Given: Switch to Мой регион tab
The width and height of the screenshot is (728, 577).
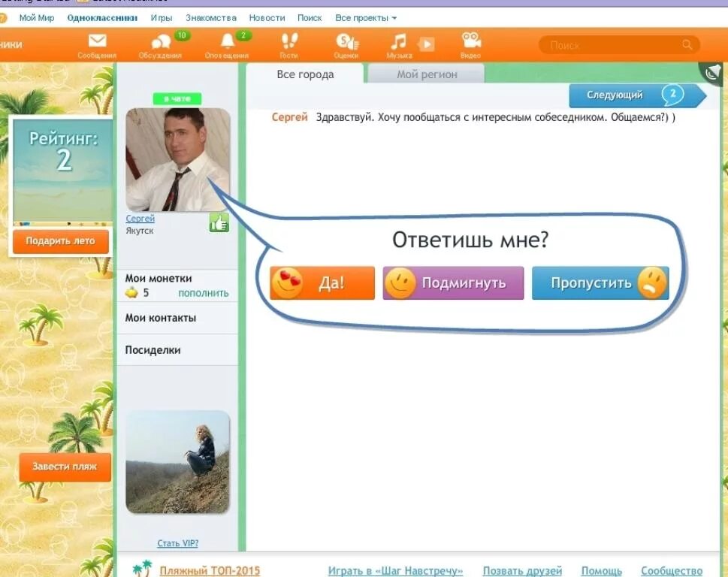Looking at the screenshot, I should (x=427, y=74).
